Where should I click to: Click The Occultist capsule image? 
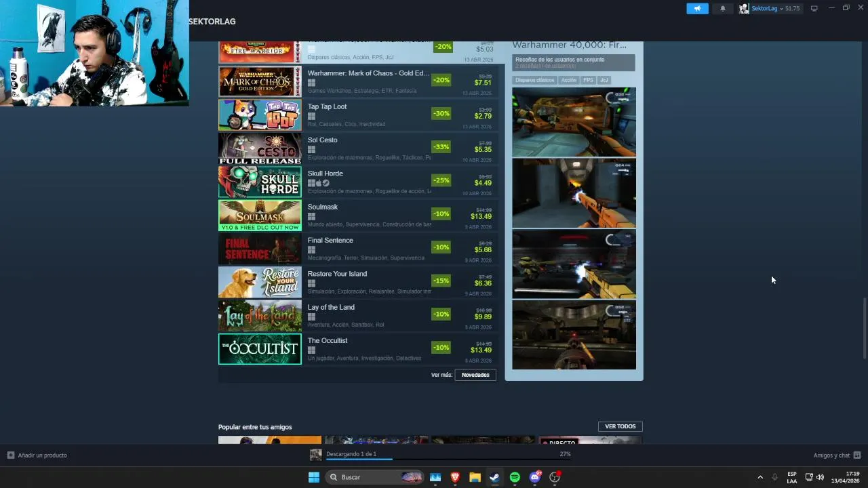260,349
